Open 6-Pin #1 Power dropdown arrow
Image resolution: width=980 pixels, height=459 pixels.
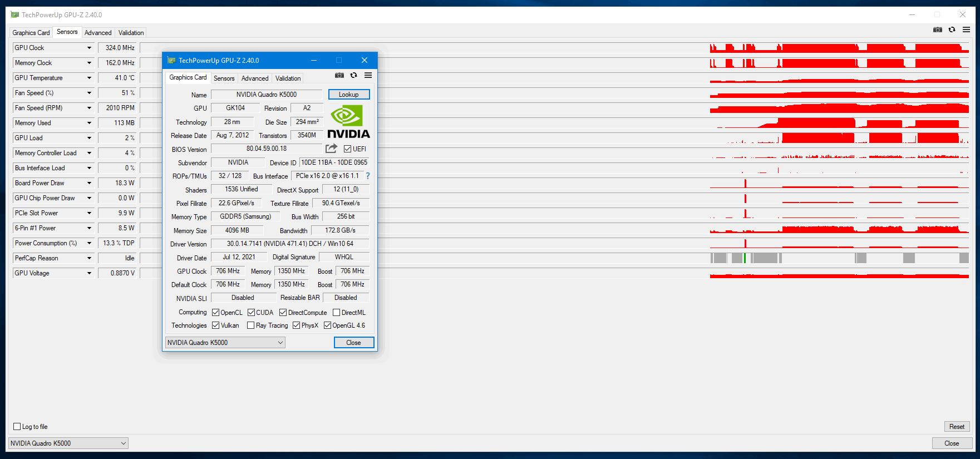(89, 228)
